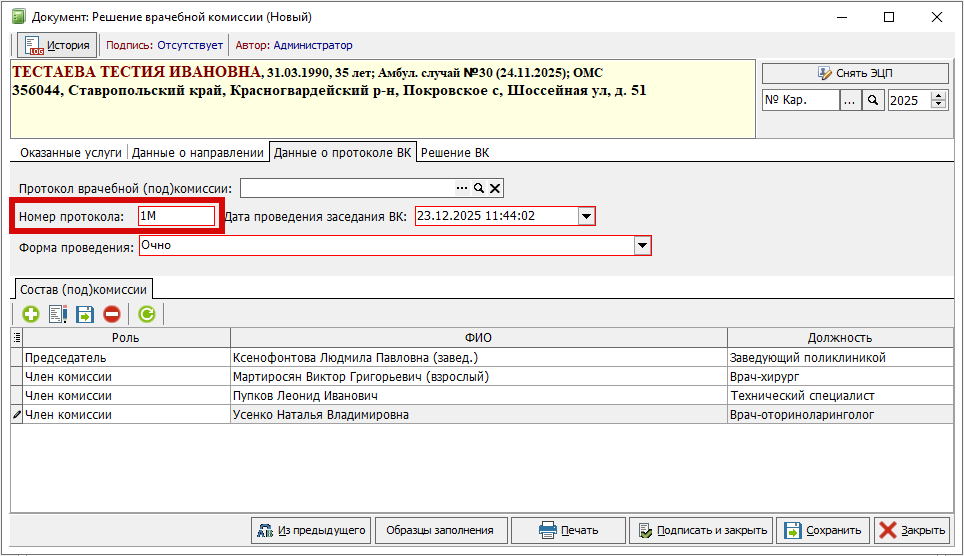
Task: Click the Номер протокола input field
Action: tap(176, 216)
